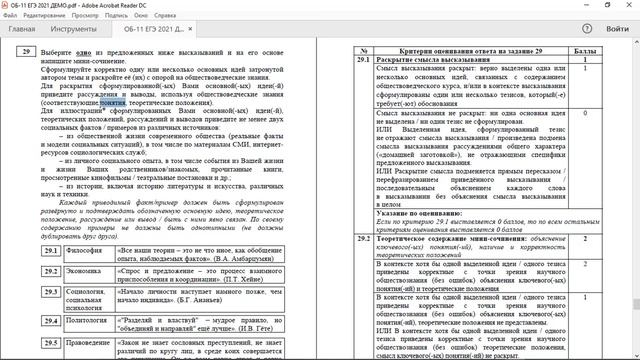Click the Раскрытие смысла высказывания heading

[x=433, y=60]
